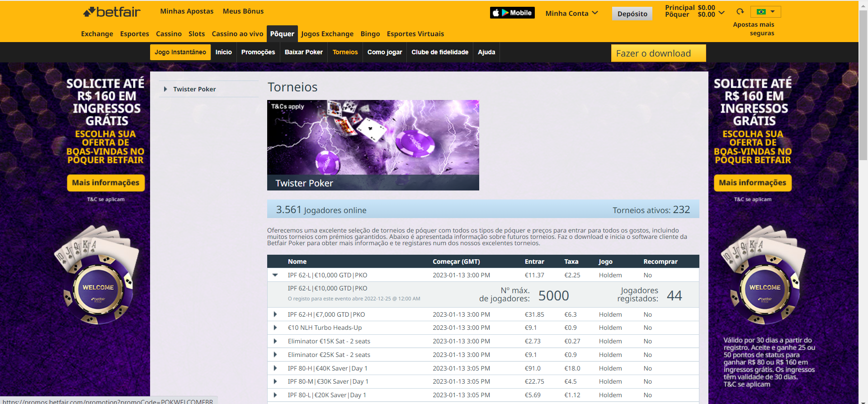Refresh the account balance

click(740, 12)
